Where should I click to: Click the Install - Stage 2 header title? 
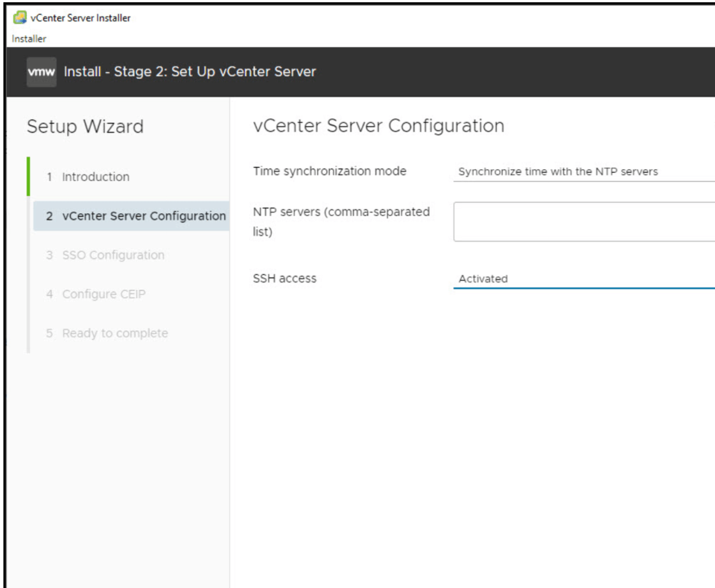(x=190, y=72)
